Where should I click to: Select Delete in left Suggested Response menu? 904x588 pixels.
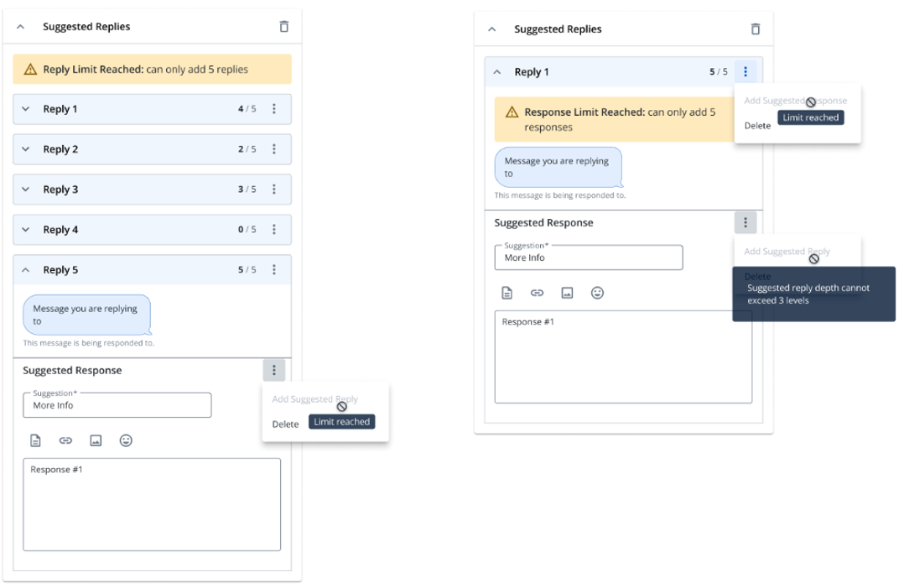pos(285,424)
